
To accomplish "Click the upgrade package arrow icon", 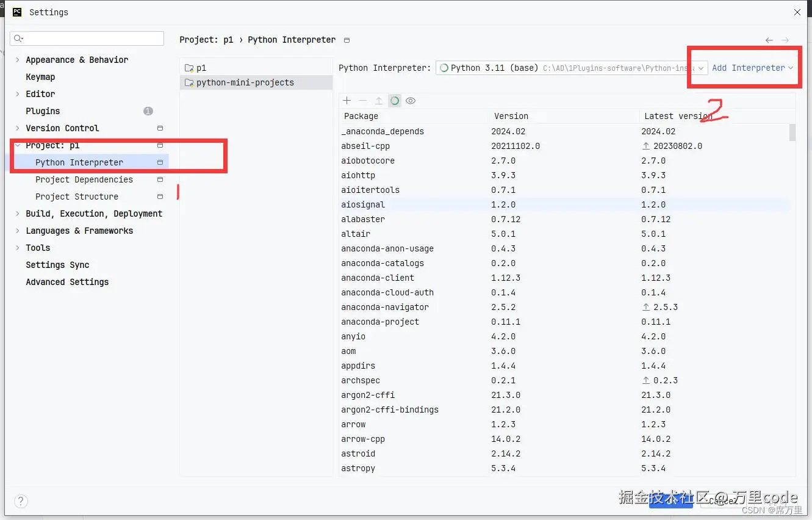I will [378, 101].
